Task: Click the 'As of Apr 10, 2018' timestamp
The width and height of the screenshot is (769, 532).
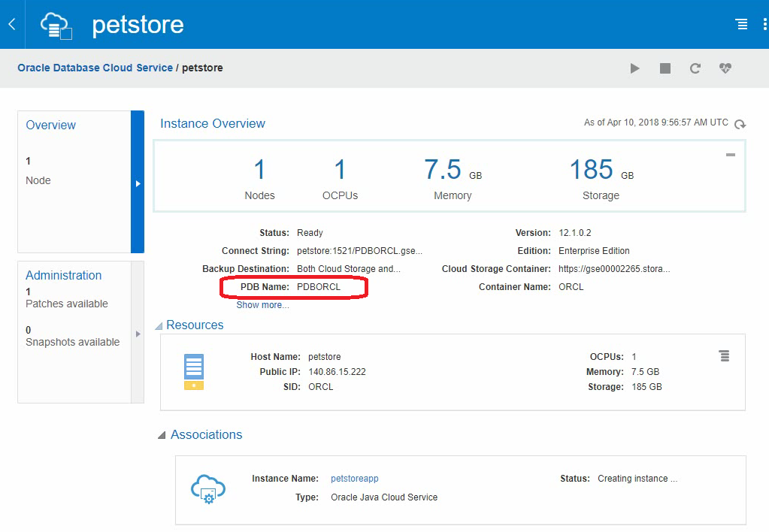Action: 656,122
